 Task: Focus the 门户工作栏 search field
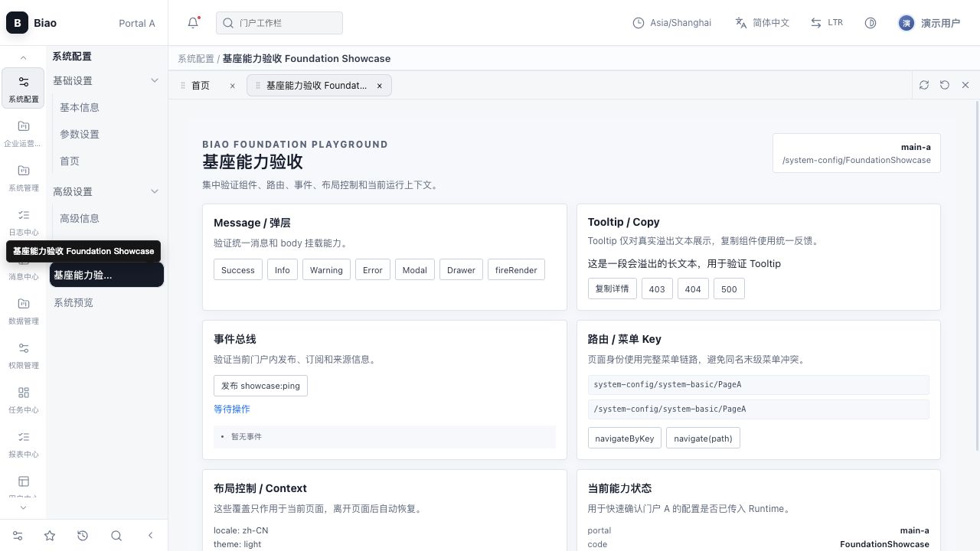pos(279,23)
